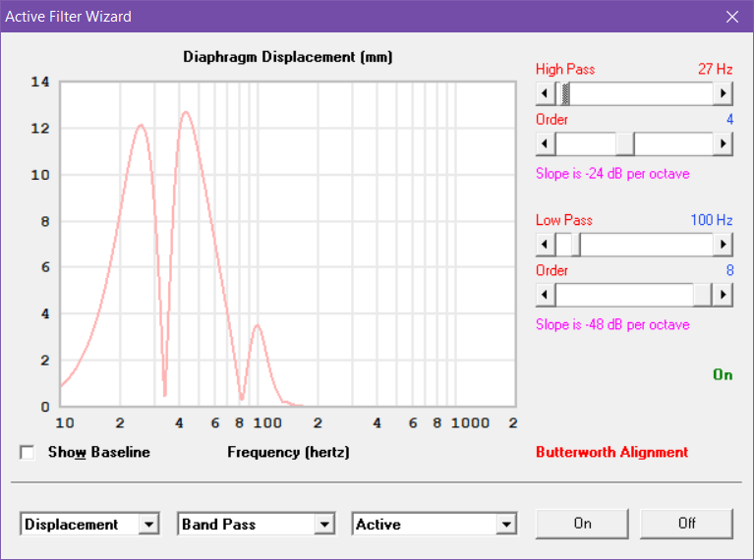Click the High Pass Order slider thumb
This screenshot has width=754, height=560.
625,143
